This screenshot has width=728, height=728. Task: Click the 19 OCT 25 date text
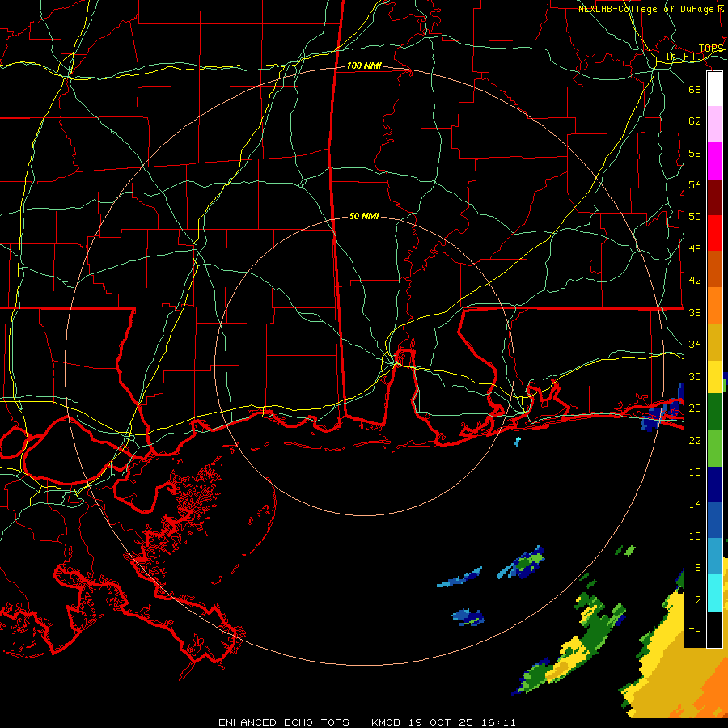(441, 722)
